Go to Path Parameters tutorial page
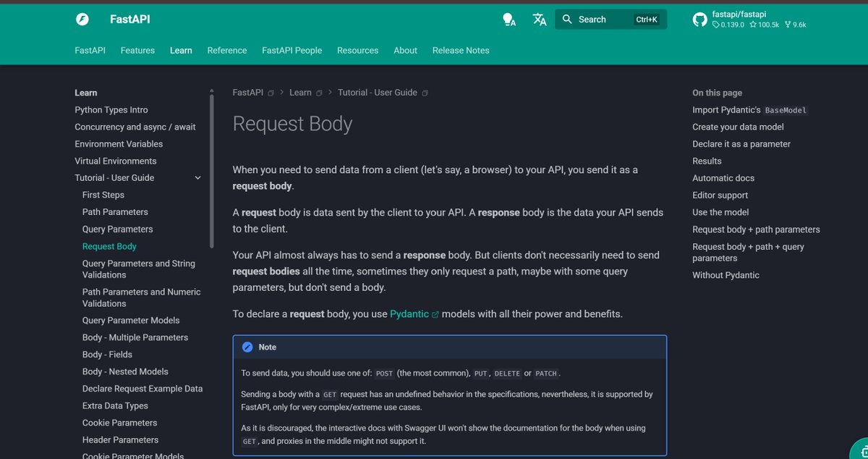Screen dimensions: 868x459 point(115,212)
